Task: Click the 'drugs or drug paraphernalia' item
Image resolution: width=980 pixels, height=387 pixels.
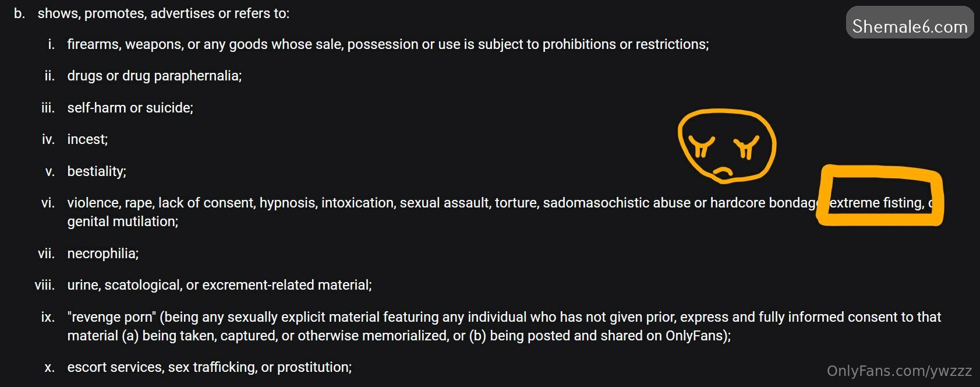Action: point(154,76)
